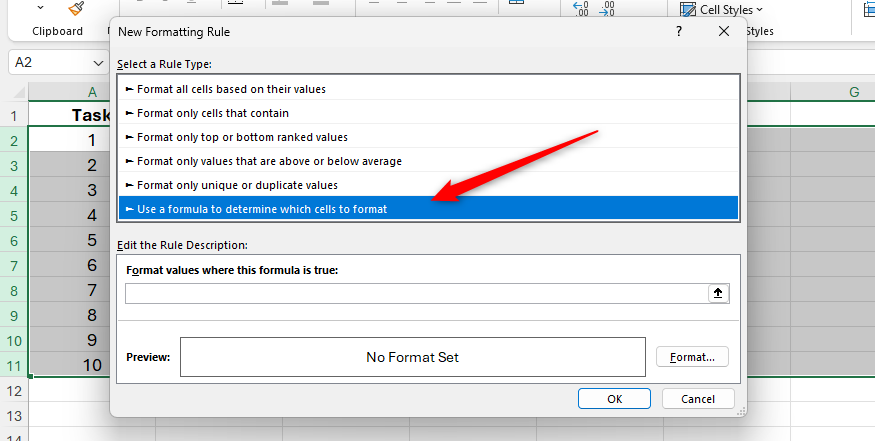
Task: Expand the Name Box dropdown arrow
Action: point(97,62)
